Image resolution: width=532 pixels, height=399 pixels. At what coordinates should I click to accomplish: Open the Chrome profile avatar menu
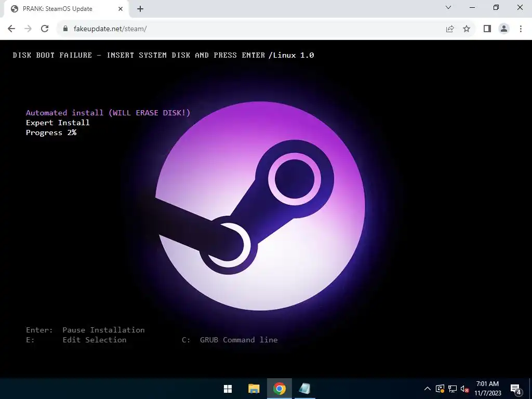[x=504, y=29]
